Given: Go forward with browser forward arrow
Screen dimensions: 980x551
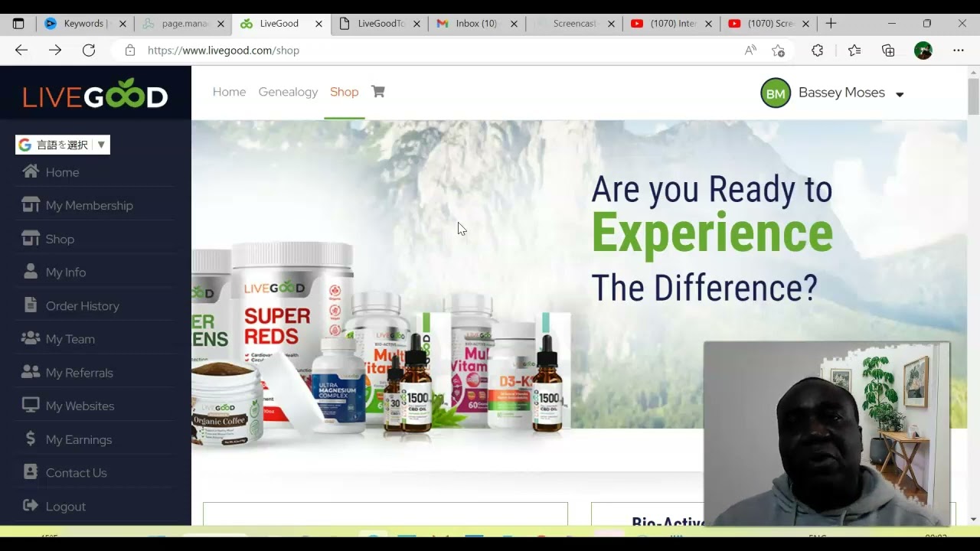Looking at the screenshot, I should (55, 51).
